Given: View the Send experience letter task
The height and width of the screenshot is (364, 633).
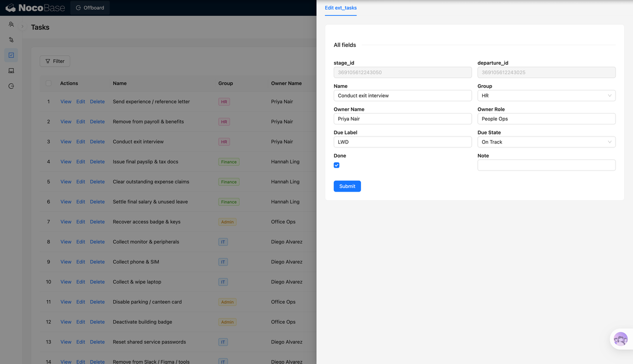Looking at the screenshot, I should tap(66, 101).
